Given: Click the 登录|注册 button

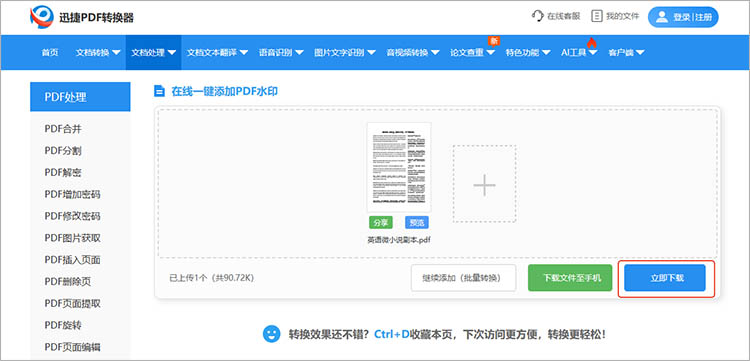Looking at the screenshot, I should [x=683, y=17].
